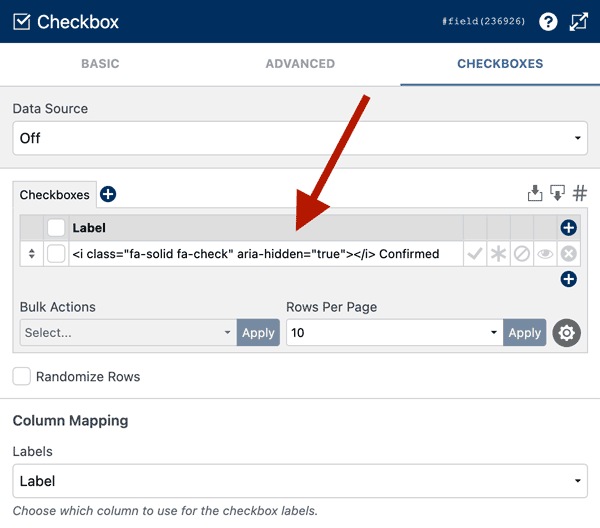Open the Labels column mapping dropdown

(300, 481)
